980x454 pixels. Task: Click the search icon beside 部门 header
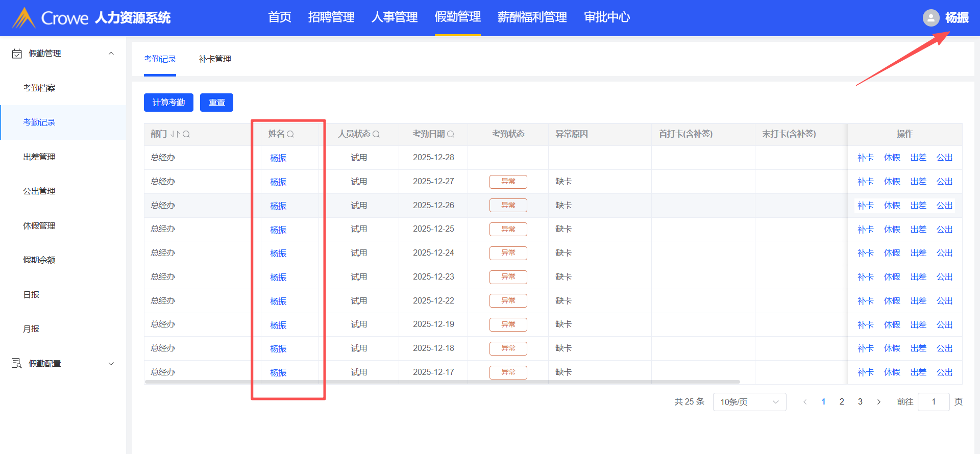pos(186,134)
